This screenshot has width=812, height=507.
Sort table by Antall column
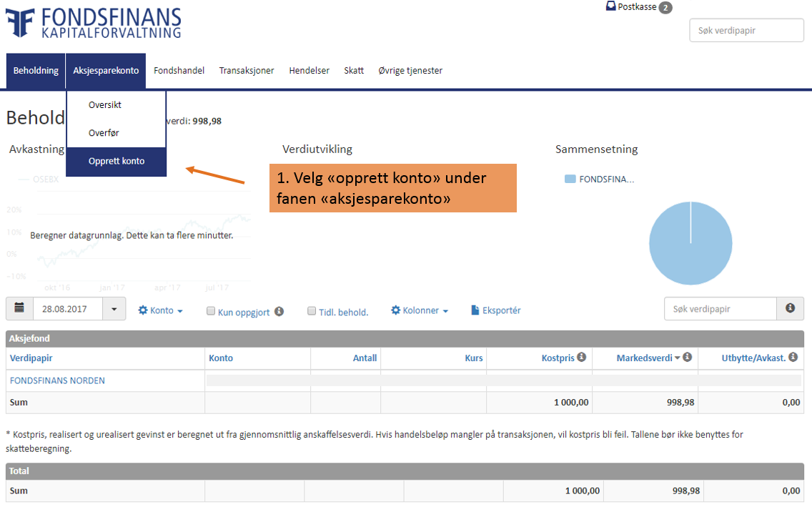pos(365,358)
